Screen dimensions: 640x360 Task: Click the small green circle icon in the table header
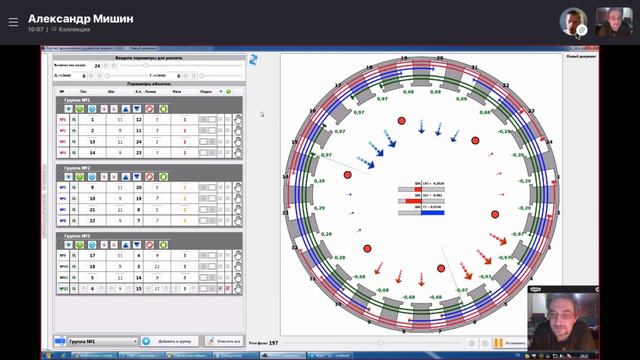click(x=229, y=91)
